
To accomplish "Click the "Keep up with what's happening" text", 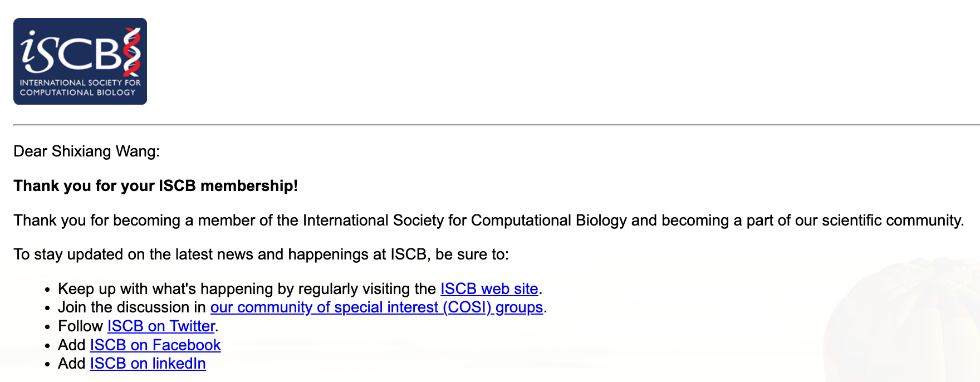I will 247,289.
